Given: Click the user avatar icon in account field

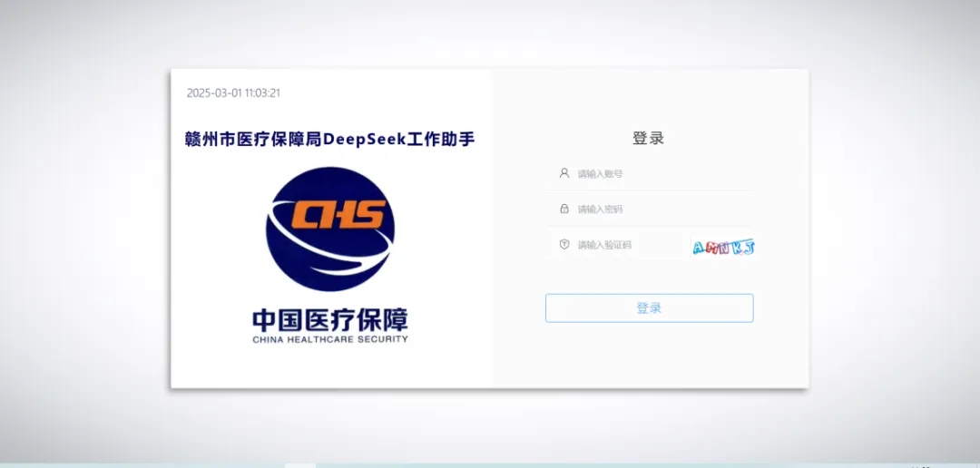Looking at the screenshot, I should 564,173.
